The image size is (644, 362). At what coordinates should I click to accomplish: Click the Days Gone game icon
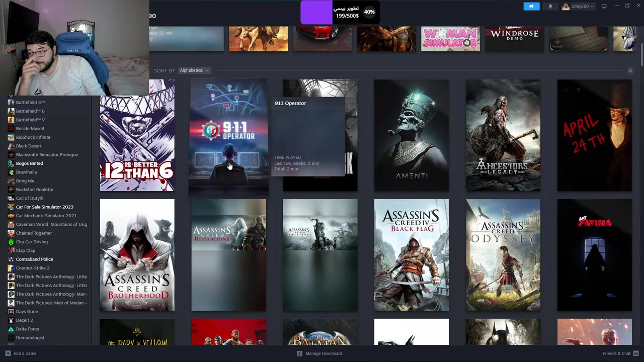[11, 312]
